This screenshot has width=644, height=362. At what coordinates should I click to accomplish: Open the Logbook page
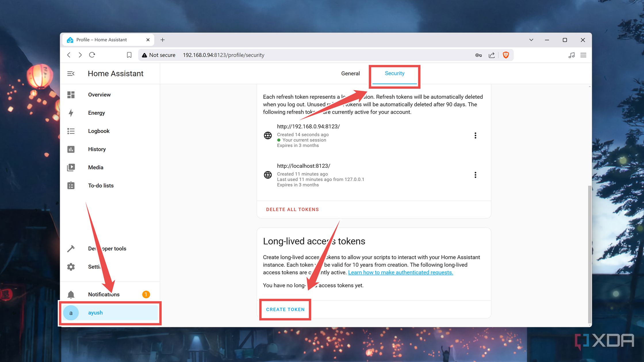(99, 131)
